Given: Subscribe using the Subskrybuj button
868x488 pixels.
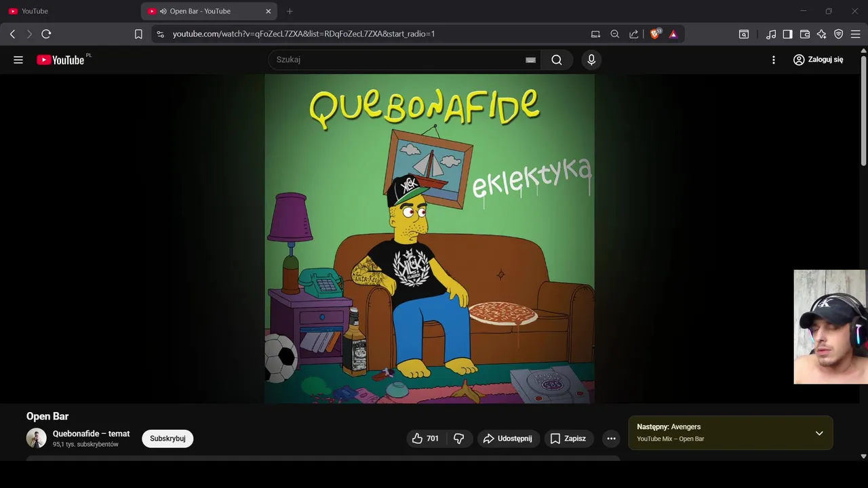Looking at the screenshot, I should [167, 439].
